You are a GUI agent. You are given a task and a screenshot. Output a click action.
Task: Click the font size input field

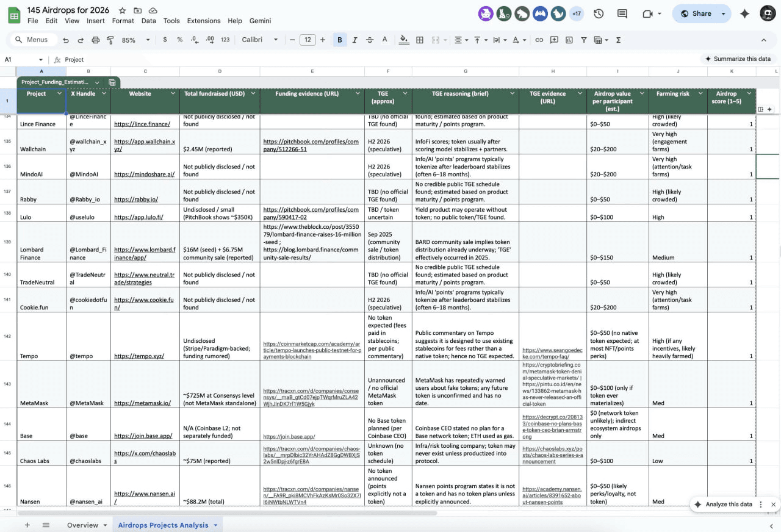point(307,40)
